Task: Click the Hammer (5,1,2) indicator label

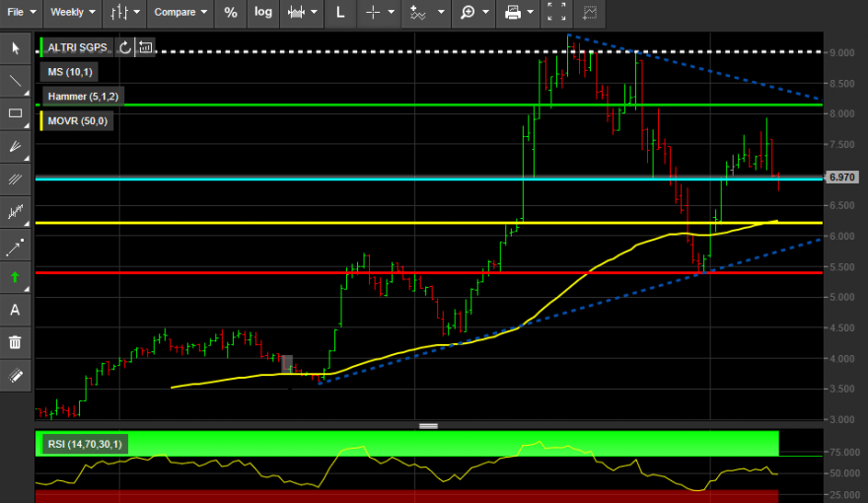Action: pyautogui.click(x=83, y=97)
